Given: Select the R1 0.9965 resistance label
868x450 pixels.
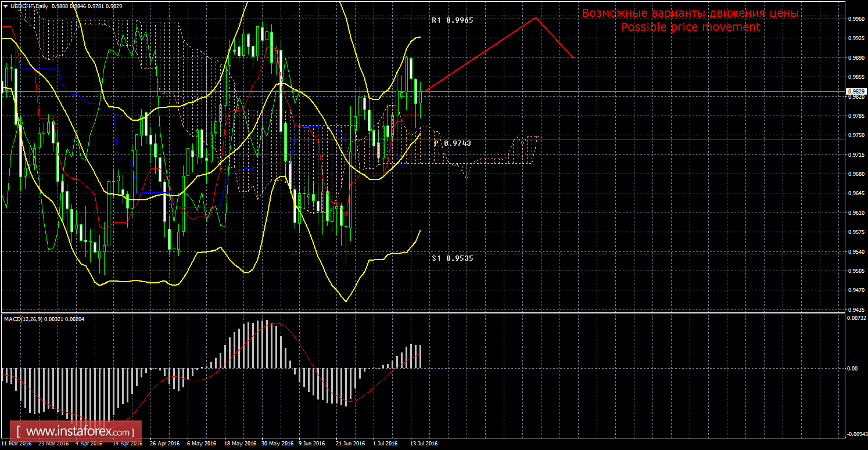Looking at the screenshot, I should 453,20.
